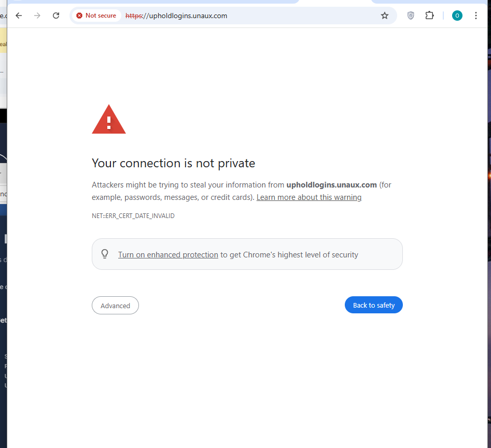Click the browser back arrow

click(19, 16)
